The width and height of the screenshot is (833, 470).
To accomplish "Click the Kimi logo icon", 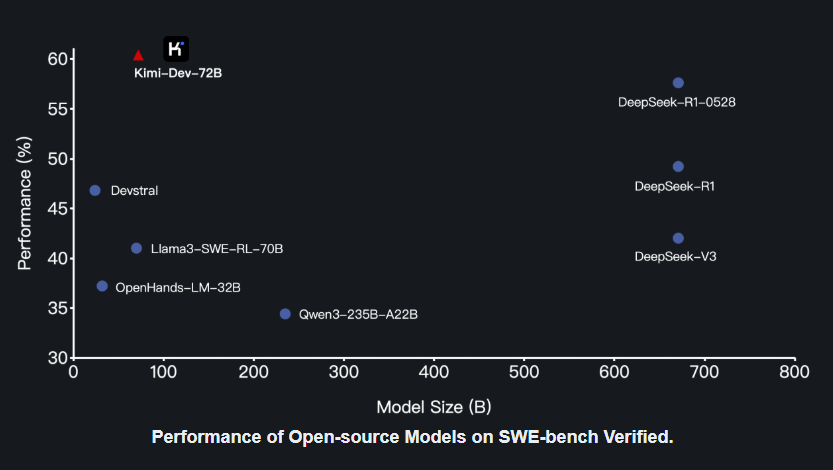I will click(176, 48).
